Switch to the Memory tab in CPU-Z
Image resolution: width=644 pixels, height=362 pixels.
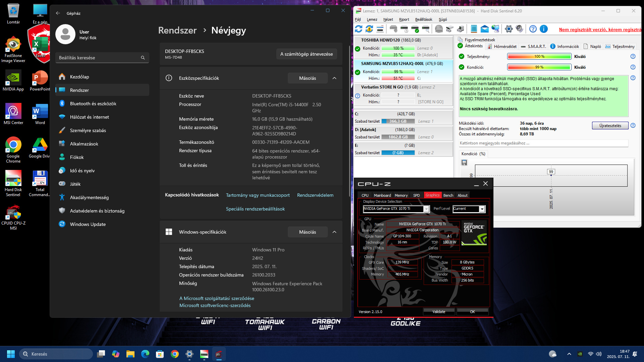pyautogui.click(x=401, y=195)
